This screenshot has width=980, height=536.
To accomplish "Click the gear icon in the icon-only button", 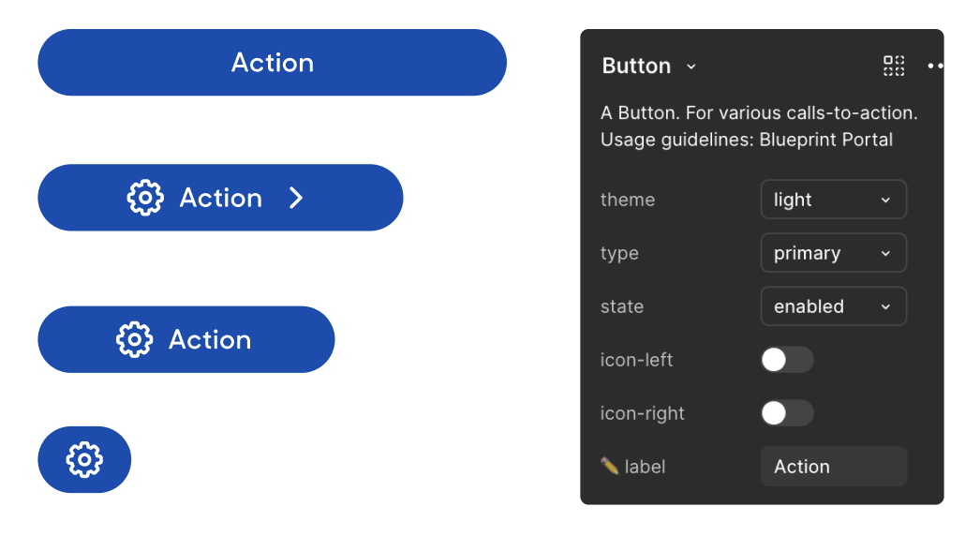I will (x=84, y=459).
